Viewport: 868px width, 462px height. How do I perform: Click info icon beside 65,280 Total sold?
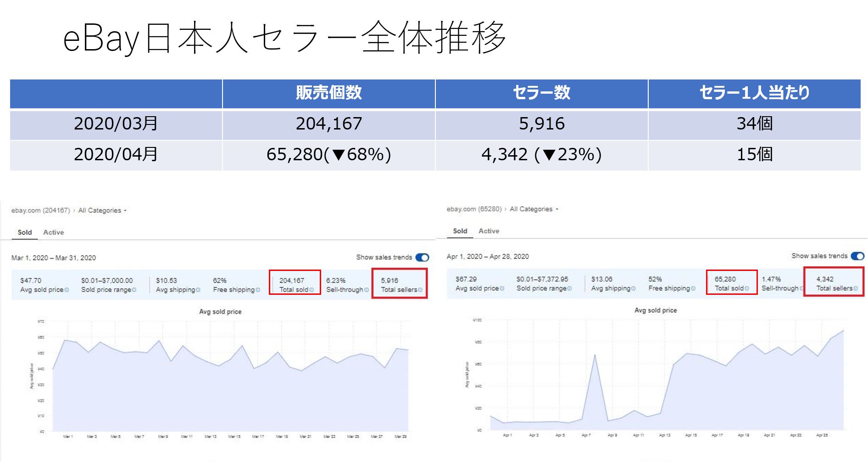coord(747,288)
